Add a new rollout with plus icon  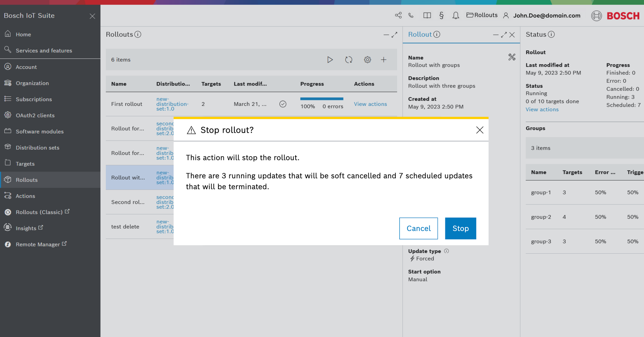(384, 60)
